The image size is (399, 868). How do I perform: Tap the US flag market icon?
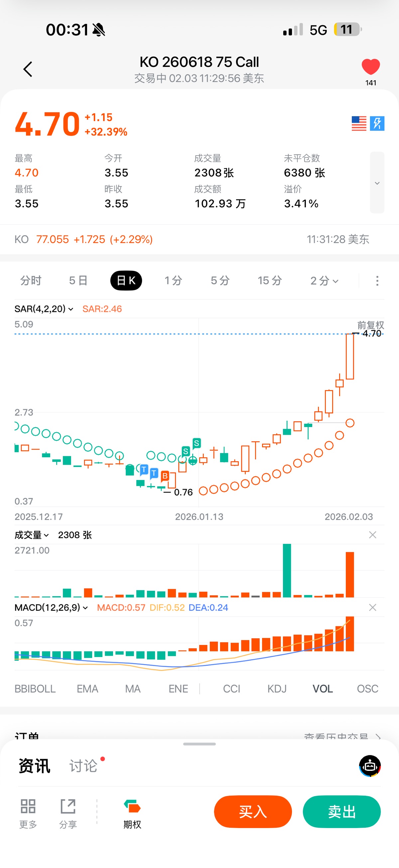358,123
